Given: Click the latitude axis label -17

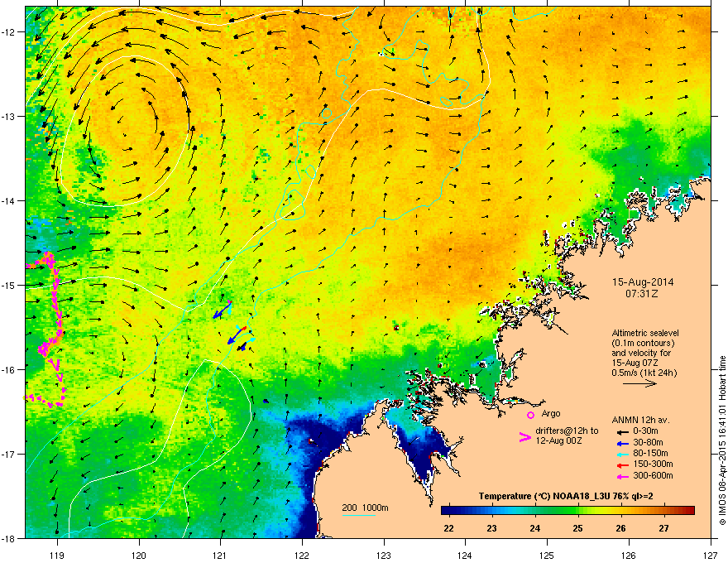Looking at the screenshot, I should coord(10,455).
